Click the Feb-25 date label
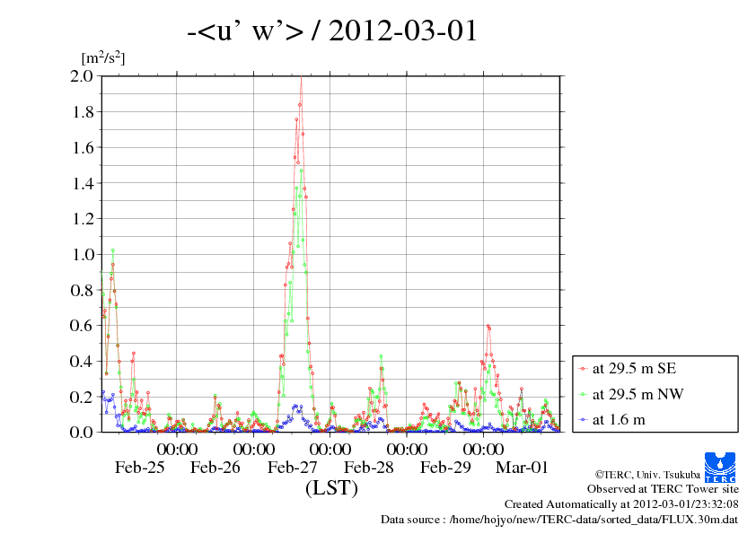The image size is (756, 534). [x=139, y=467]
